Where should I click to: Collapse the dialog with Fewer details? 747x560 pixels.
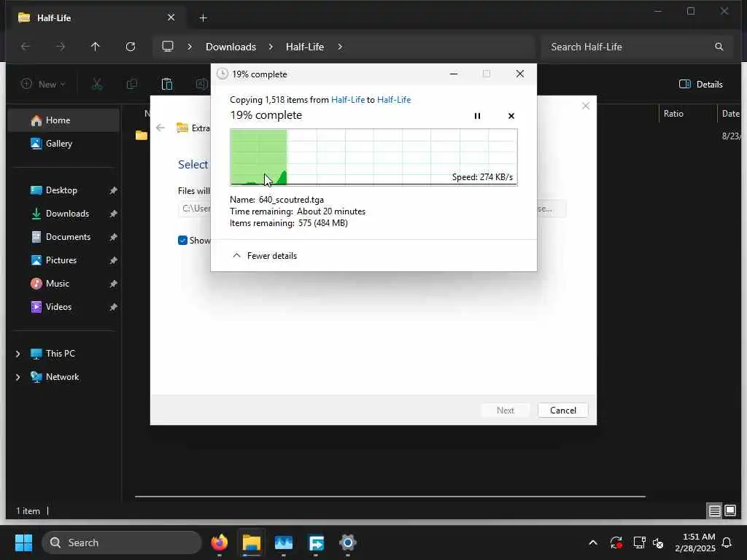coord(265,256)
